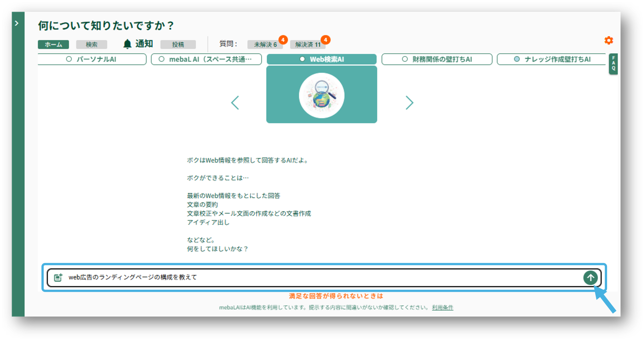Open the 利用条件 link
This screenshot has width=644, height=340.
(x=442, y=307)
